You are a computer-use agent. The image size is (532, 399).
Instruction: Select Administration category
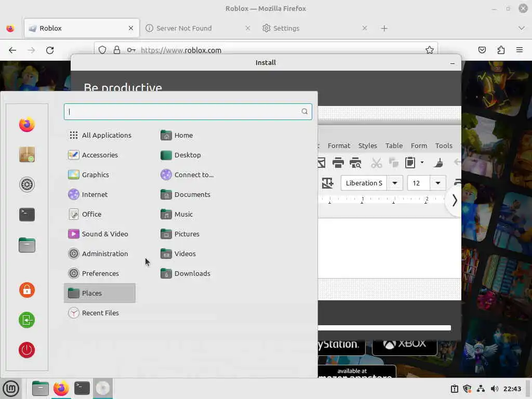tap(100, 254)
